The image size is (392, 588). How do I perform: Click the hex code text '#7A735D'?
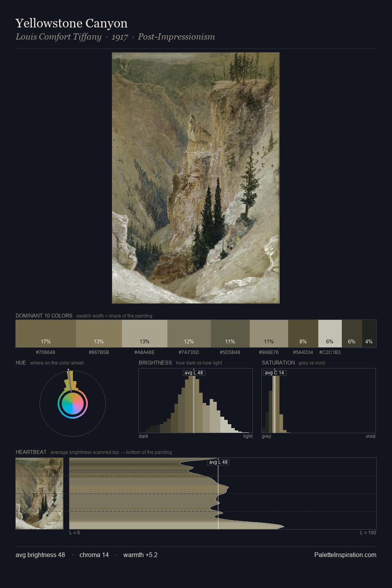pos(189,352)
